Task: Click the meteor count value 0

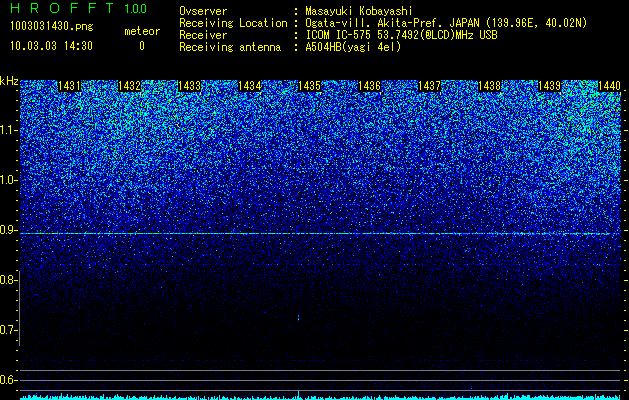Action: 142,46
